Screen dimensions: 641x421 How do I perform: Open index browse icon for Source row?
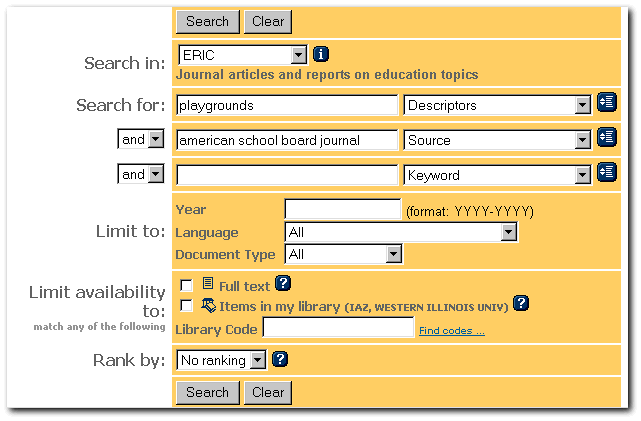[x=606, y=138]
